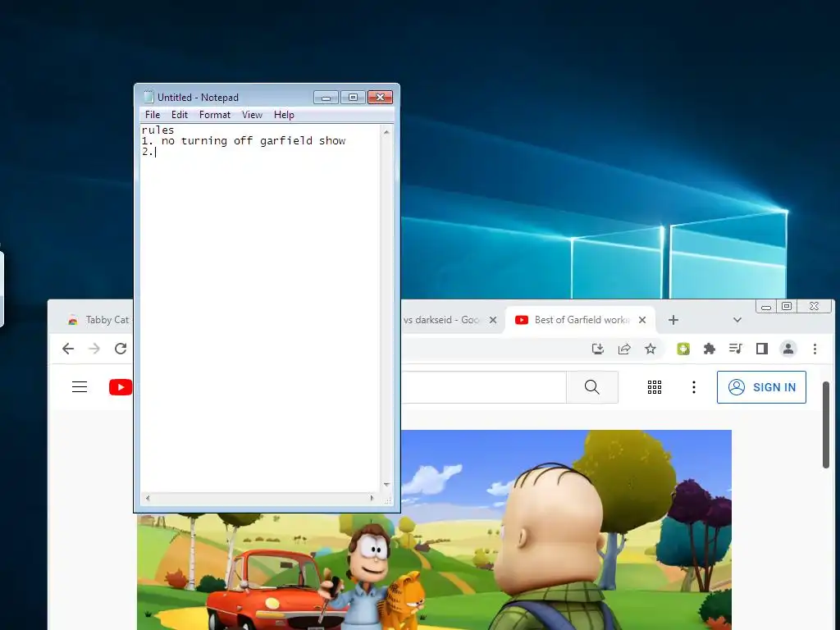840x630 pixels.
Task: Open Chrome media controls icon
Action: (736, 349)
